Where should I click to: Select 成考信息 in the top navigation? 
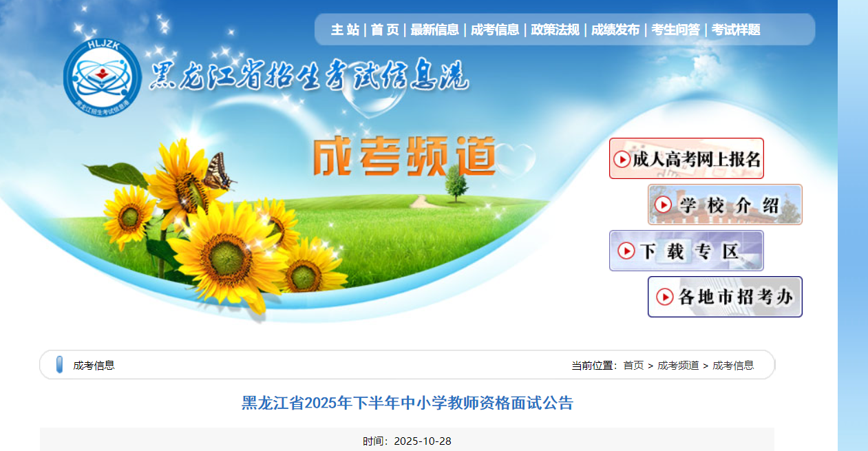[x=495, y=30]
